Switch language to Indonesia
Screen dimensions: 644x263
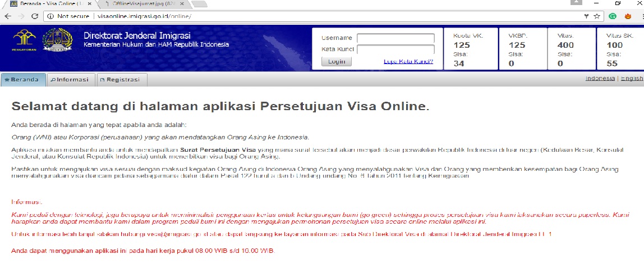(600, 78)
